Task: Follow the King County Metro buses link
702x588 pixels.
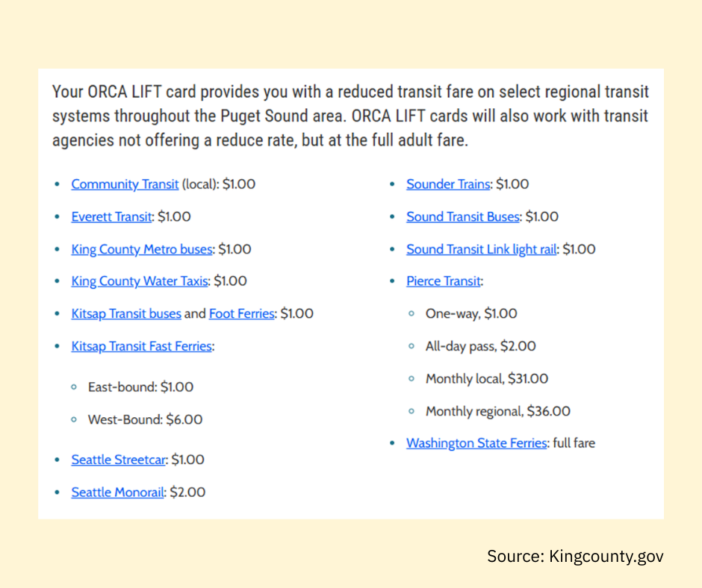Action: 141,249
